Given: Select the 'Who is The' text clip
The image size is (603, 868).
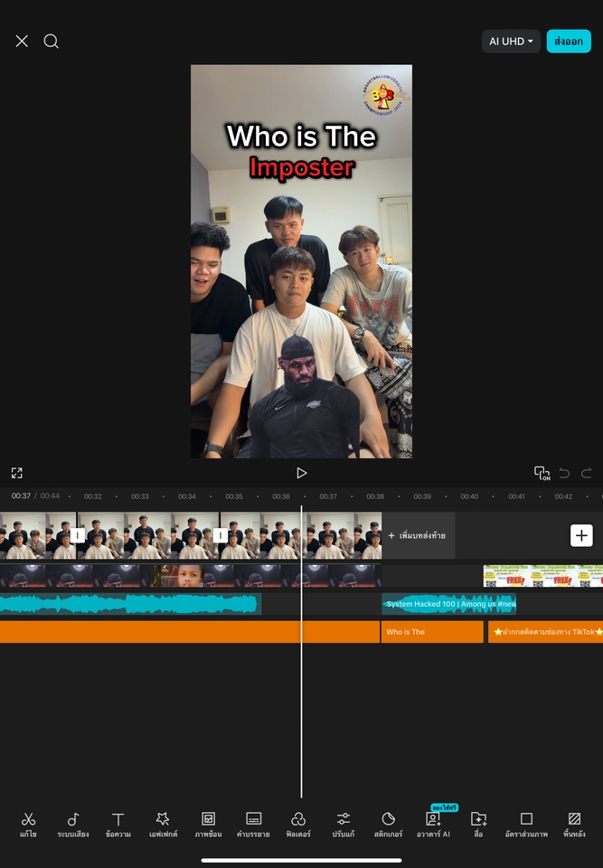Looking at the screenshot, I should pos(432,632).
